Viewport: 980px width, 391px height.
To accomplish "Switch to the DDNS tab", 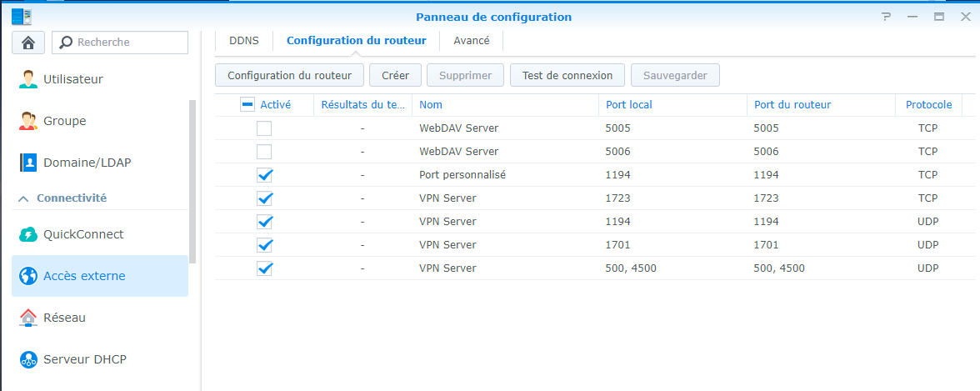I will point(244,40).
